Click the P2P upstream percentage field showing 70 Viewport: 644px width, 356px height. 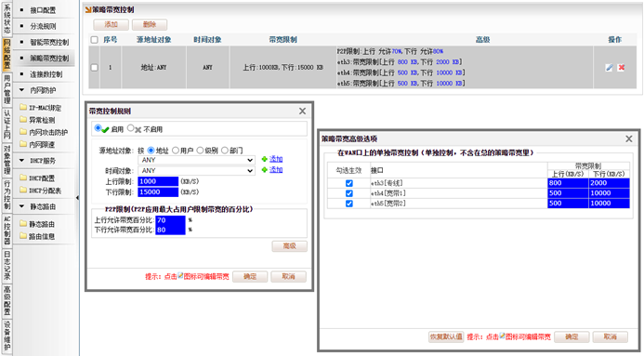170,220
